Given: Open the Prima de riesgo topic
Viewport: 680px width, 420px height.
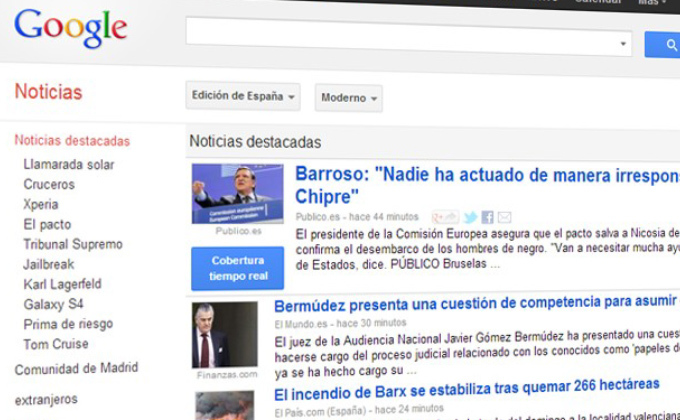Looking at the screenshot, I should click(x=68, y=324).
